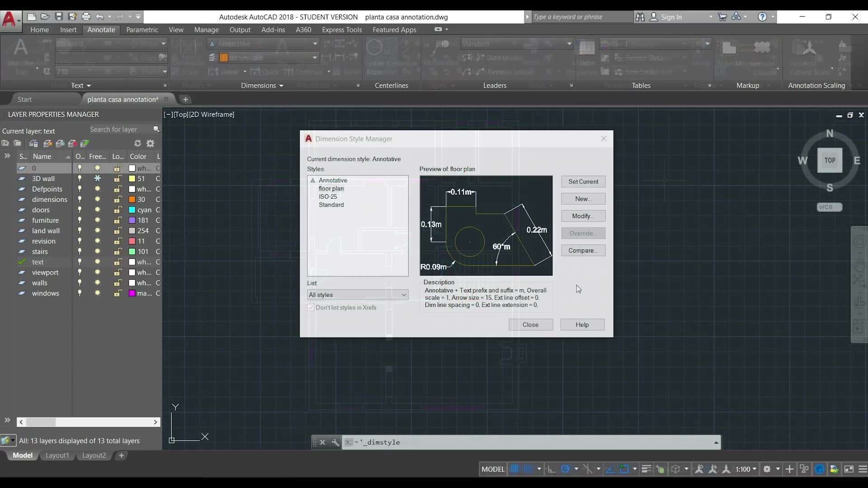Toggle visibility of the stairs layer
The image size is (868, 488).
(x=79, y=251)
